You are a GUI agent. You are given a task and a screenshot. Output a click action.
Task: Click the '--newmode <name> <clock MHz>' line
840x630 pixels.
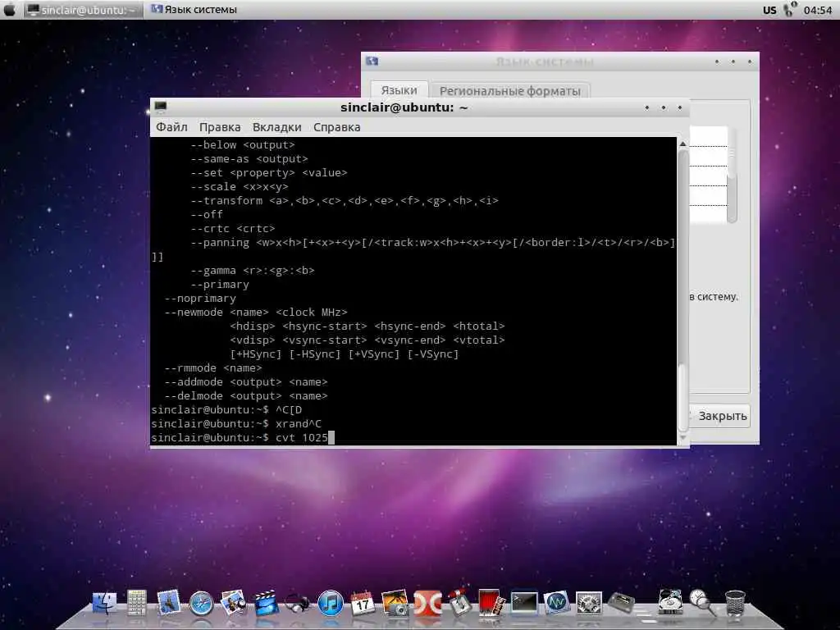256,313
